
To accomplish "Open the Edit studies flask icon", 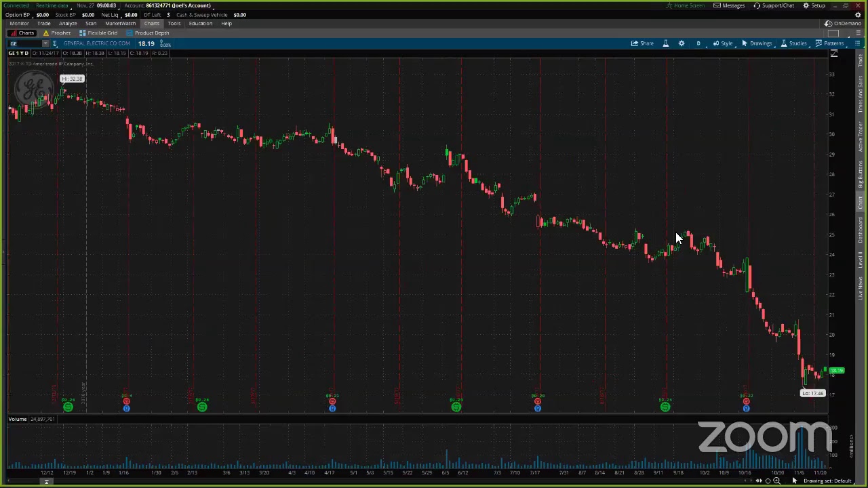I will 666,43.
